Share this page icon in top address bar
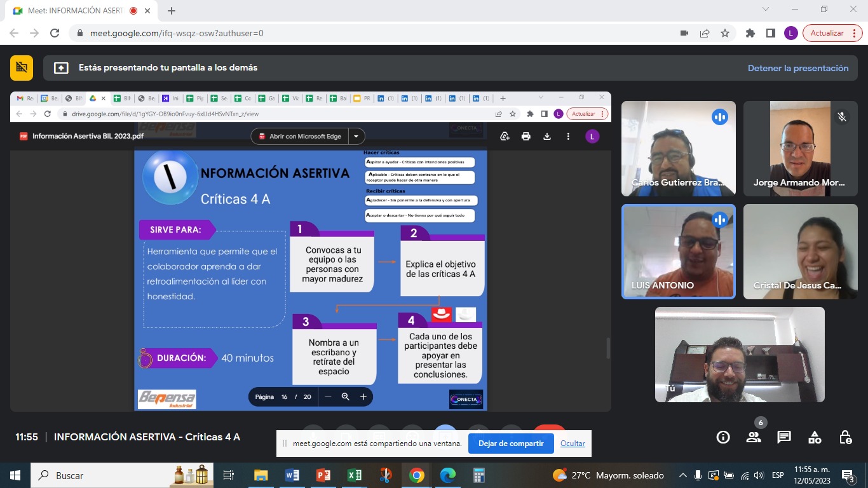The width and height of the screenshot is (868, 488). [705, 33]
